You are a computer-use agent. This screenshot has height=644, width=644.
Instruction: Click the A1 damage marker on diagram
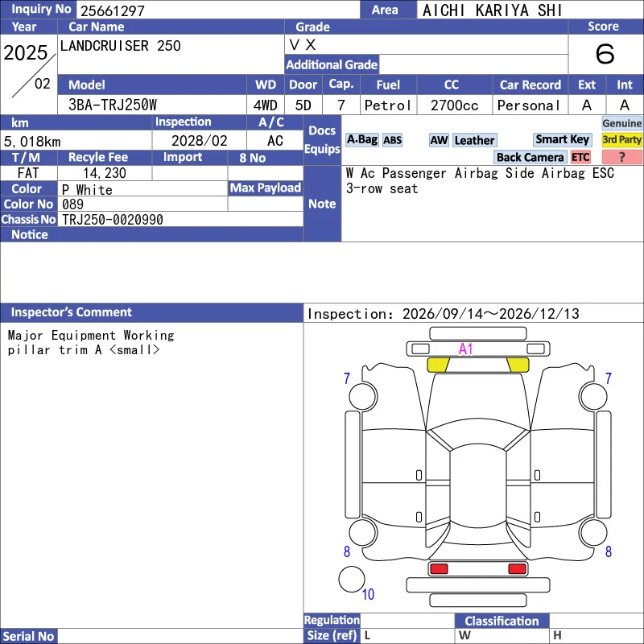coord(465,349)
